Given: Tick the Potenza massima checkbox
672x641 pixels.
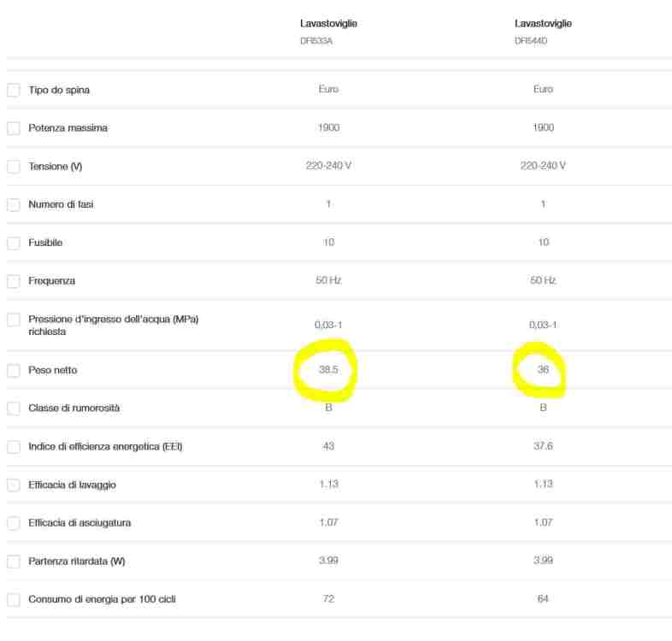Looking at the screenshot, I should 14,128.
